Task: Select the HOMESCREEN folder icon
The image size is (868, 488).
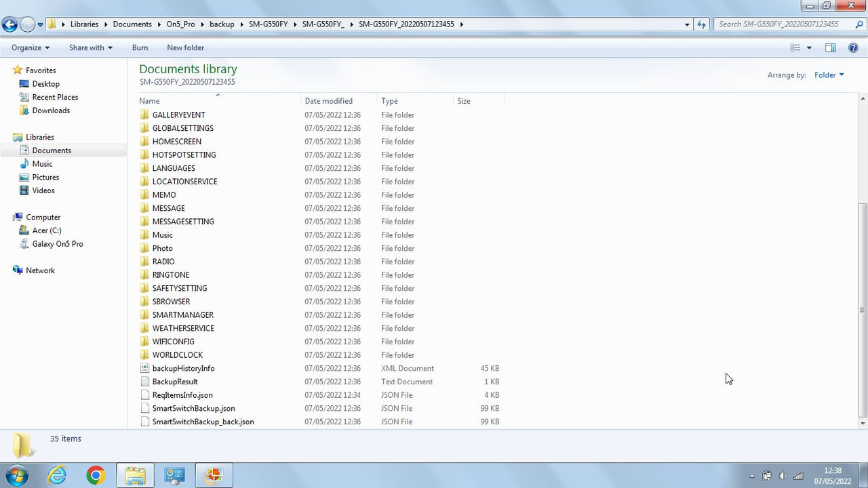Action: pos(144,142)
